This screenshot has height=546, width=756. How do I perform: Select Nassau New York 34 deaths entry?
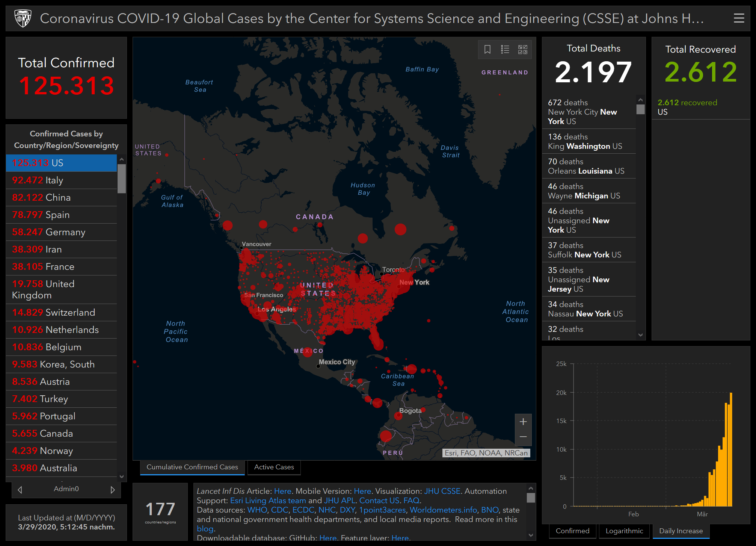click(x=589, y=309)
